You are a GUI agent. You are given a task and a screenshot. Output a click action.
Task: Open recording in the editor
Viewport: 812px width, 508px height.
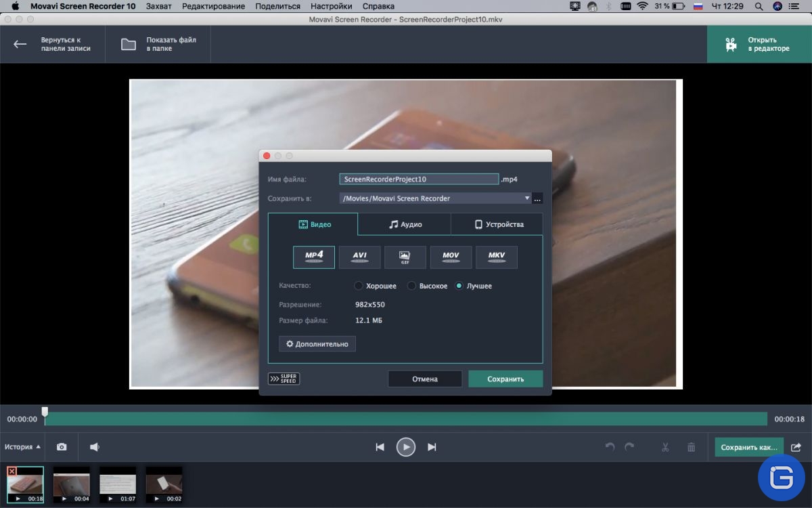[759, 44]
